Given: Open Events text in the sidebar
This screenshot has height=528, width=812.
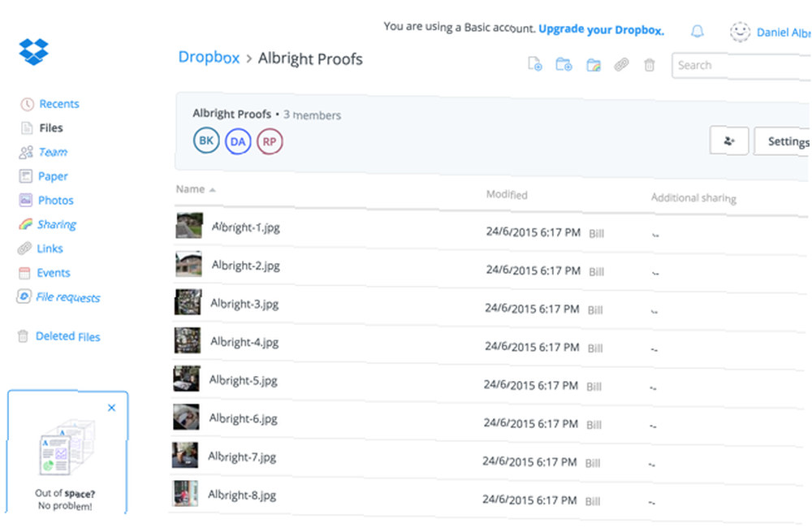Looking at the screenshot, I should pyautogui.click(x=54, y=273).
